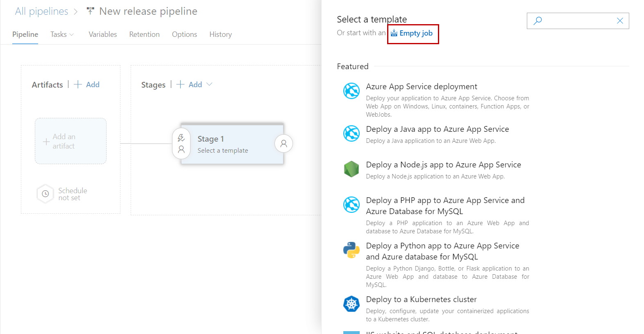Clear the template search with the X icon
Image resolution: width=644 pixels, height=334 pixels.
[620, 21]
